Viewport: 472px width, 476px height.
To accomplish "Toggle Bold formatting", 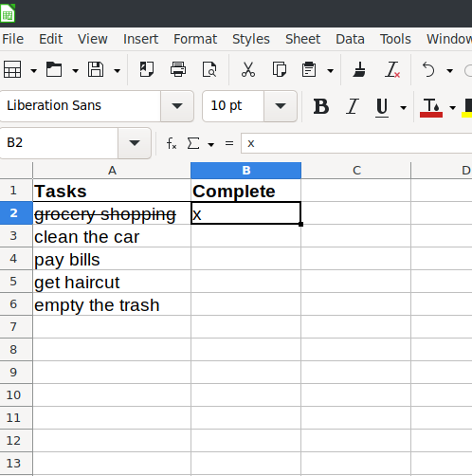I will [321, 106].
